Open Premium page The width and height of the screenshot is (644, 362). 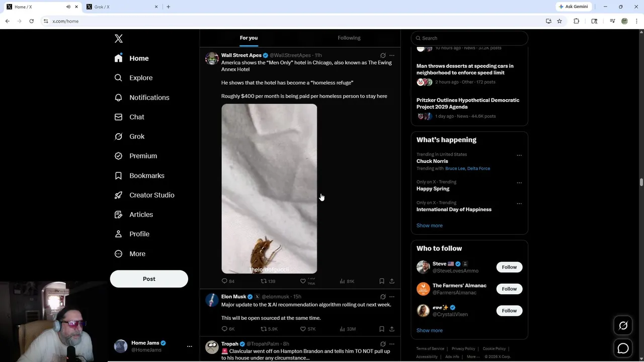[x=136, y=156]
